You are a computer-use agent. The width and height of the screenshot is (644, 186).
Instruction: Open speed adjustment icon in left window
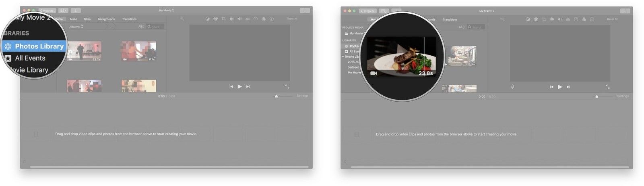[x=255, y=19]
